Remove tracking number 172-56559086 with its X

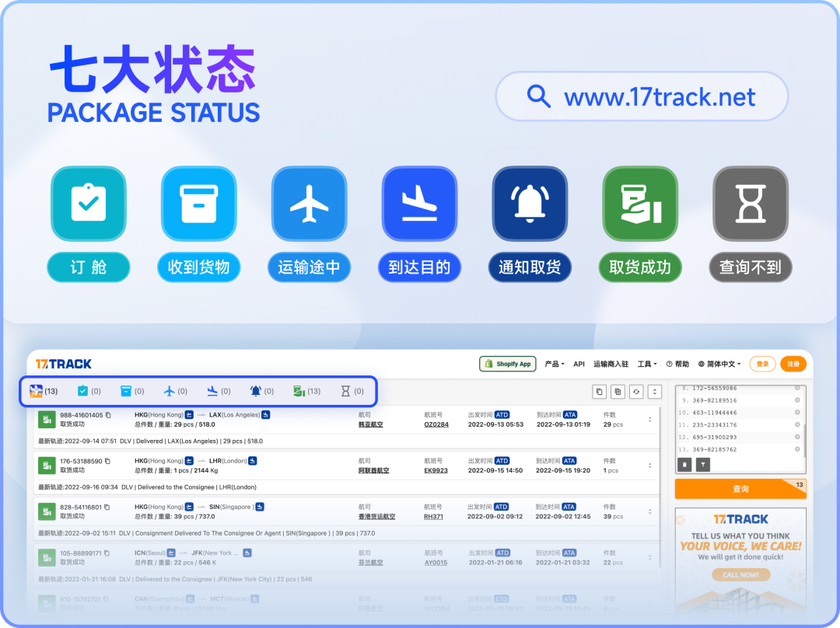click(797, 386)
